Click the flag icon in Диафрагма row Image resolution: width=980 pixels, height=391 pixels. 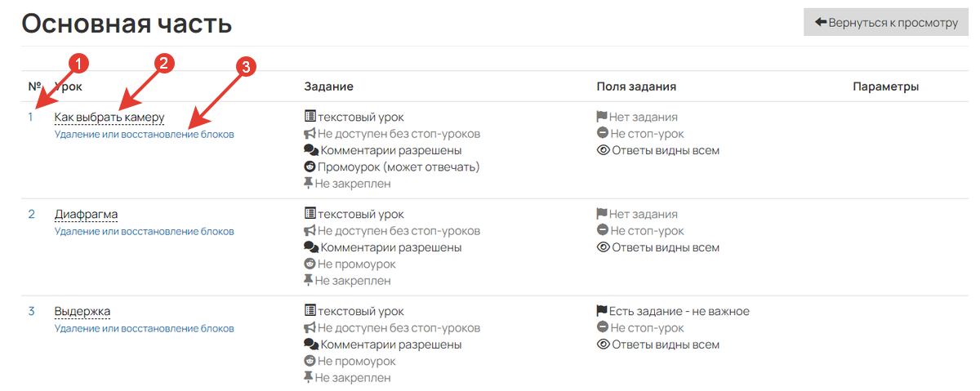(x=603, y=215)
